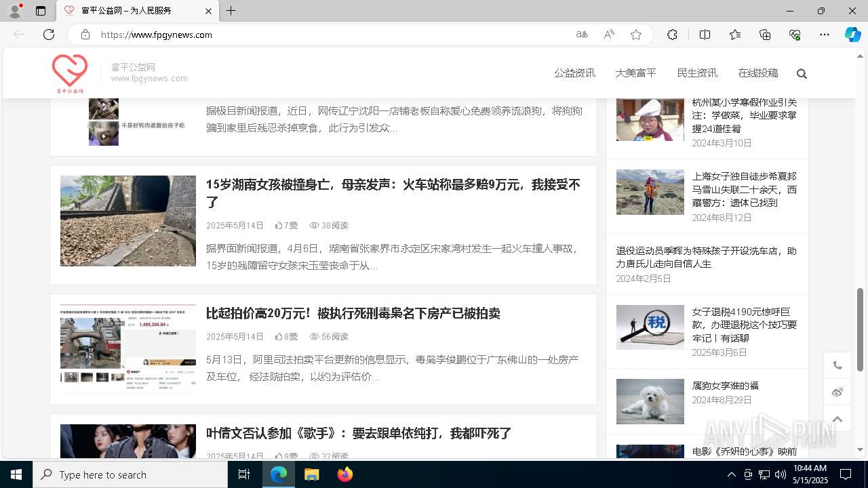The height and width of the screenshot is (488, 868).
Task: Open the Favorites list icon
Action: point(735,35)
